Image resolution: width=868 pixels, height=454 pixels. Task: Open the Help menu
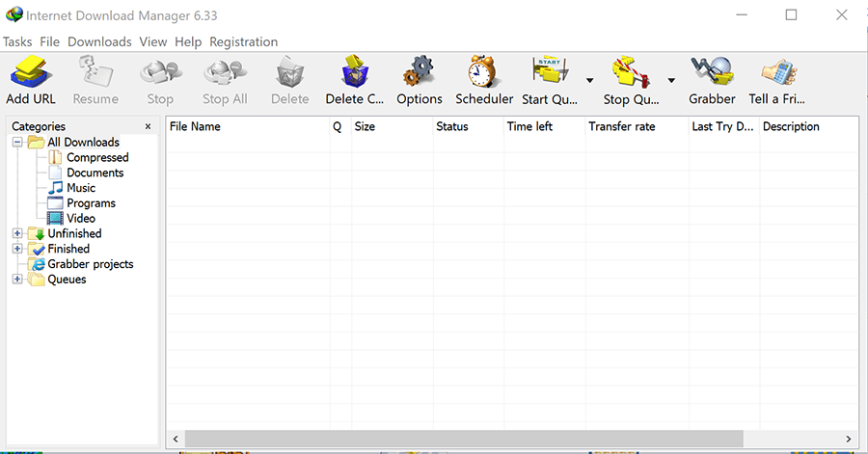(188, 42)
